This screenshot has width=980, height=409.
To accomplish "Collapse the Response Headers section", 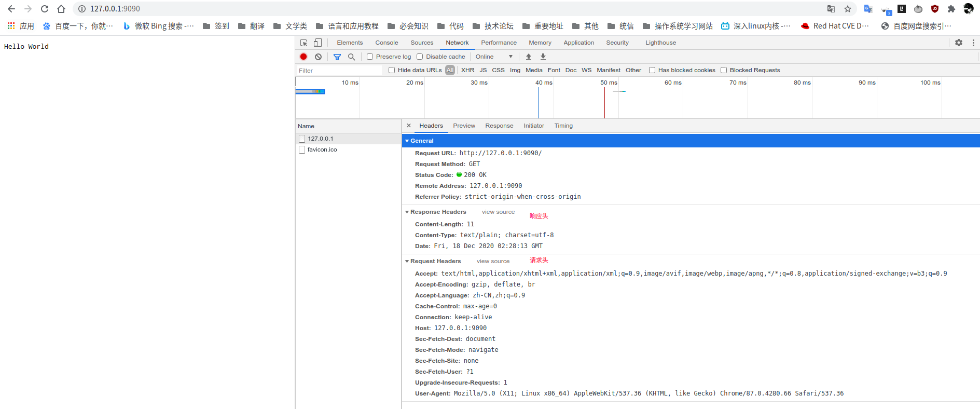I will click(407, 212).
